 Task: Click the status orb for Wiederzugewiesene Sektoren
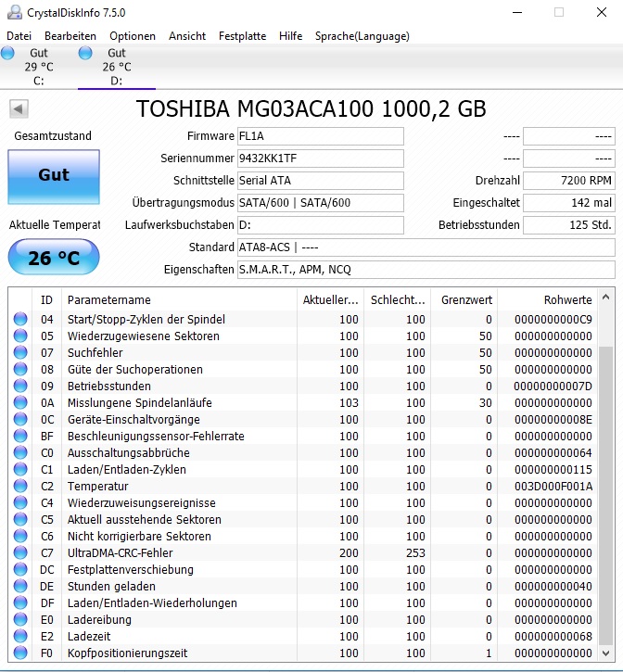[x=20, y=336]
